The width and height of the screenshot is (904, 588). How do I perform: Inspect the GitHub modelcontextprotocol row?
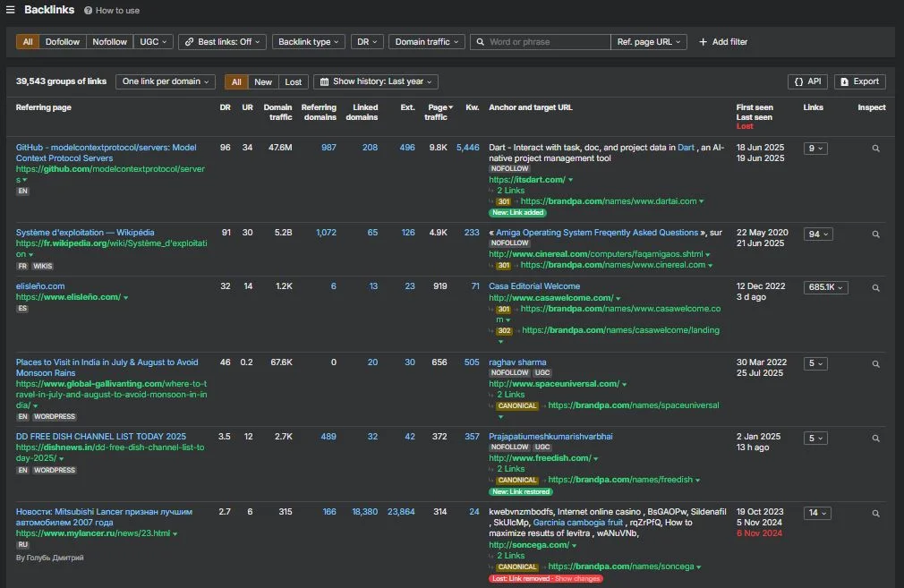[875, 149]
